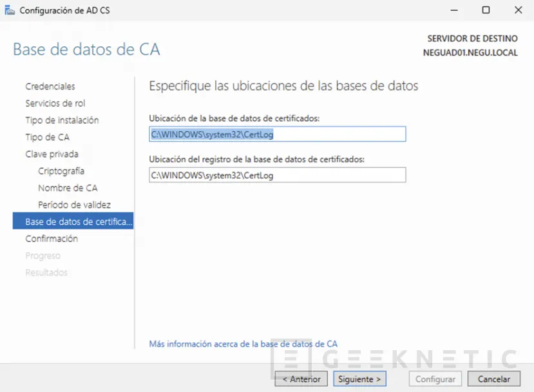Screen dimensions: 534x392
Task: Select the highlighted Base de datos step
Action: tap(73, 221)
